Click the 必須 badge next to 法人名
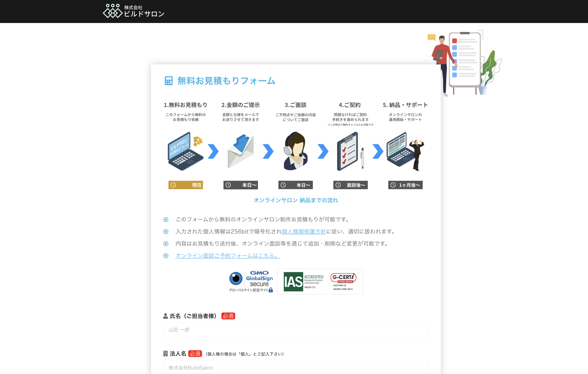The width and height of the screenshot is (588, 374). pyautogui.click(x=195, y=354)
